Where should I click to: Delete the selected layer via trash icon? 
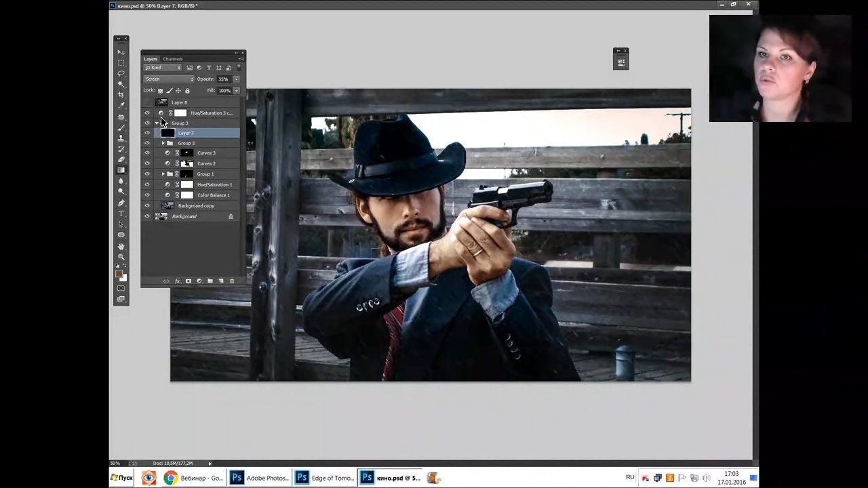pyautogui.click(x=232, y=281)
